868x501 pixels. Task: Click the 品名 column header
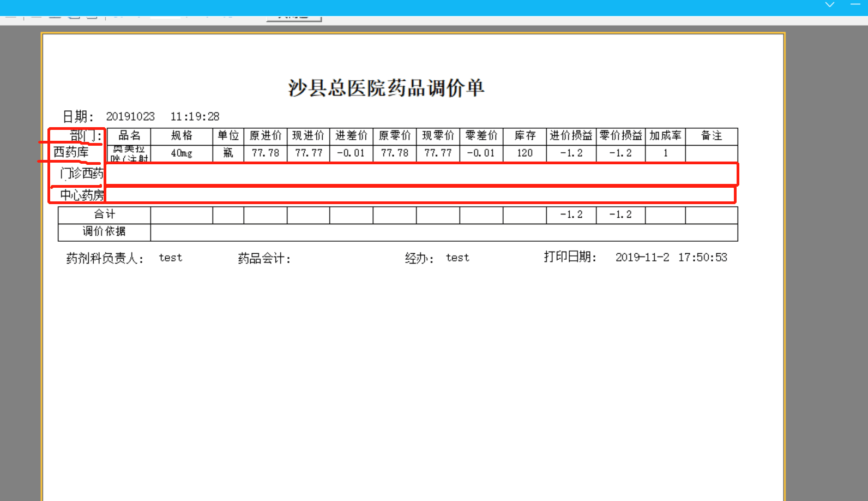[x=129, y=136]
